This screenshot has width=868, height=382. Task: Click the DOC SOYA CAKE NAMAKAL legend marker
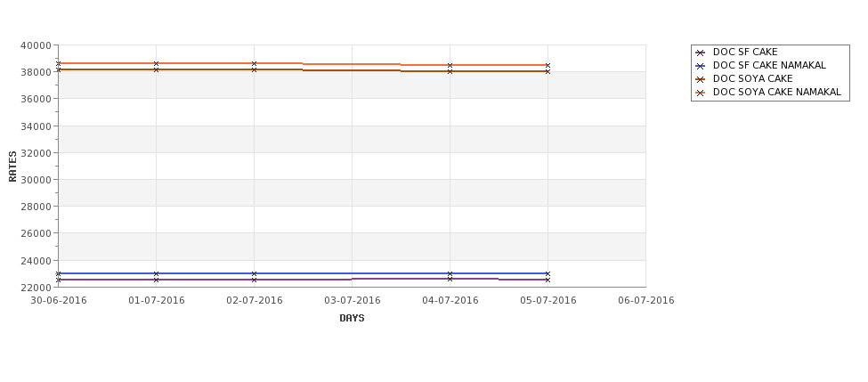pos(701,93)
